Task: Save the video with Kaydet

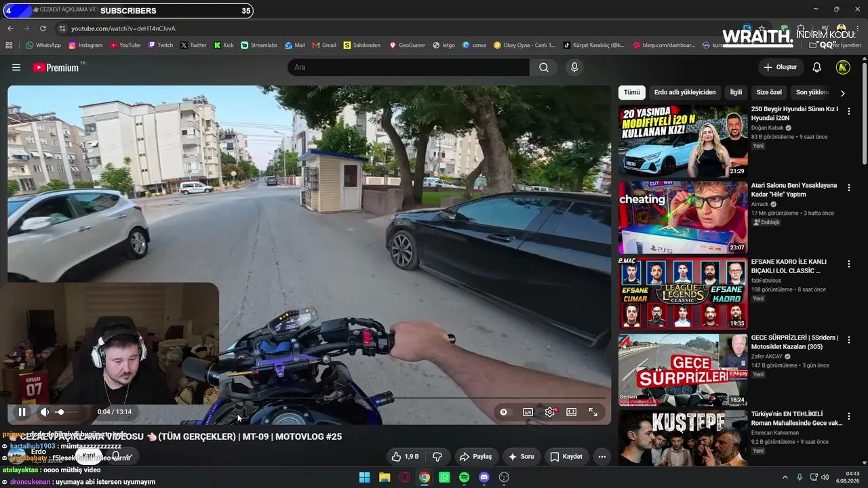Action: coord(566,457)
